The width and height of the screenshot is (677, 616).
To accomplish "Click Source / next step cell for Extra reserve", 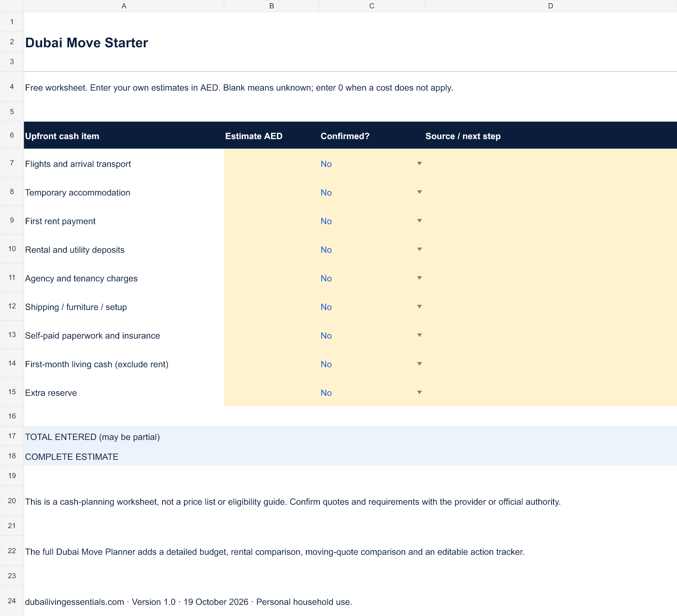I will (x=551, y=392).
